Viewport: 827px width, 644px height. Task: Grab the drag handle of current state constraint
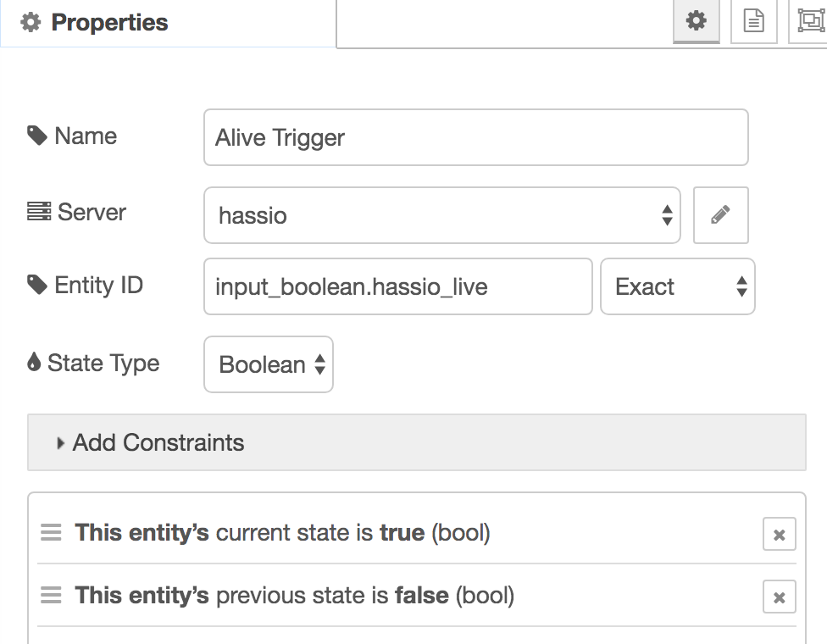coord(52,533)
